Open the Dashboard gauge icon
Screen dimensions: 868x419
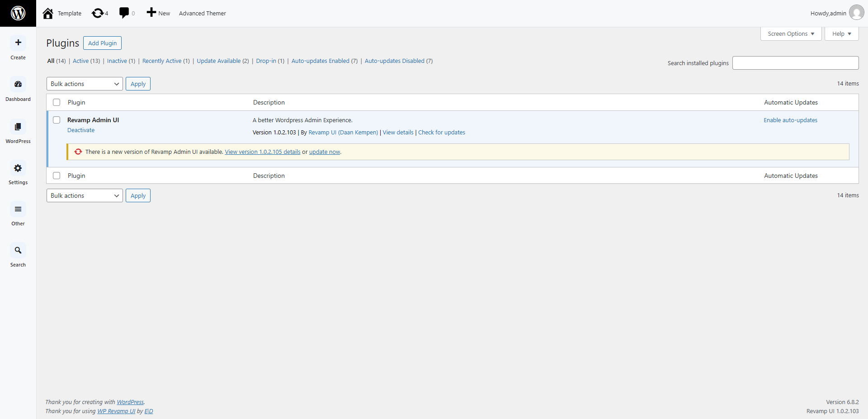[18, 84]
